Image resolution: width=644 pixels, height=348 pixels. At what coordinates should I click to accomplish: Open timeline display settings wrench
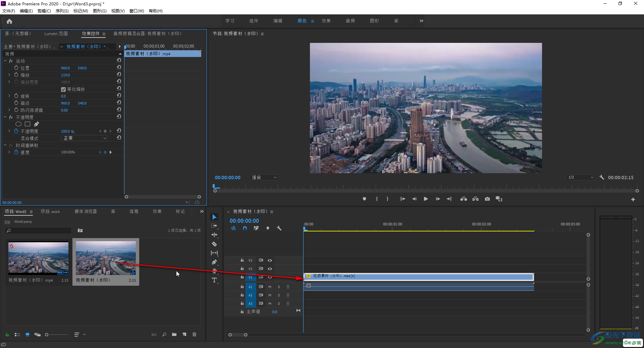279,228
